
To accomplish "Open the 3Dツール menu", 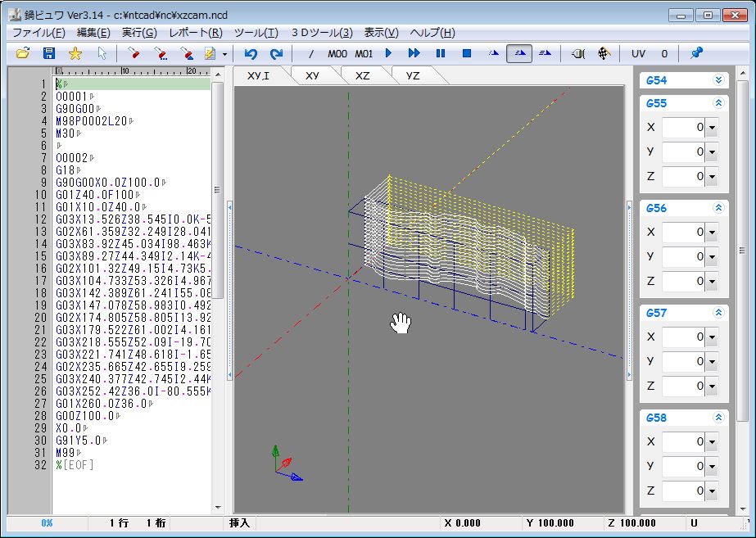I will 321,33.
